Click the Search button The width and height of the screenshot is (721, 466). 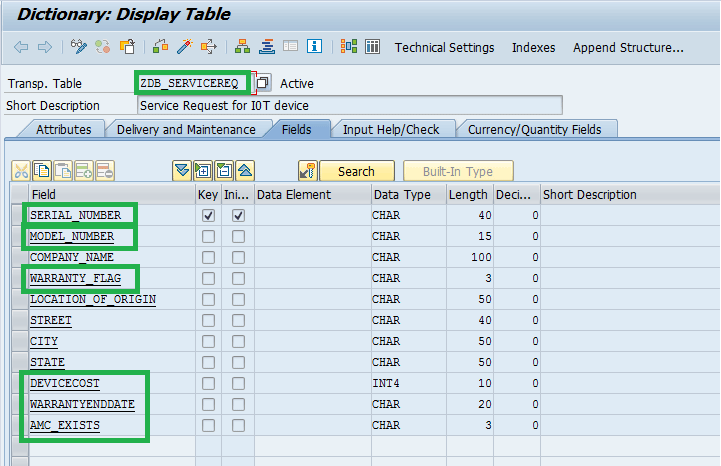(x=356, y=172)
